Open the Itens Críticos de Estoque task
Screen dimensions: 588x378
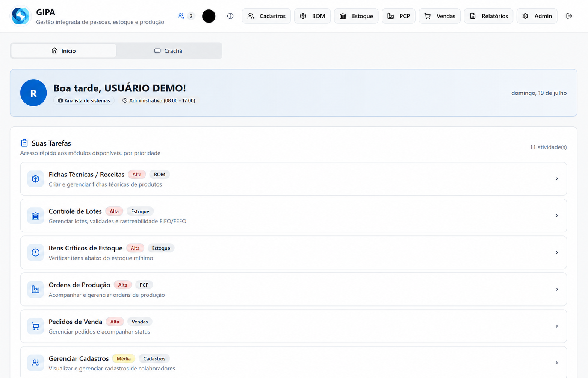293,252
